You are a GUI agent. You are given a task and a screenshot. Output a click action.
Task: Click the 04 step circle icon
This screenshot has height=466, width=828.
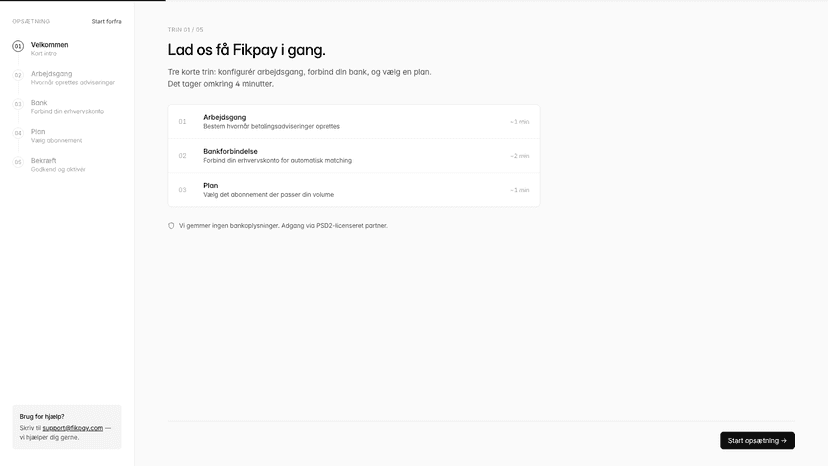click(x=18, y=133)
